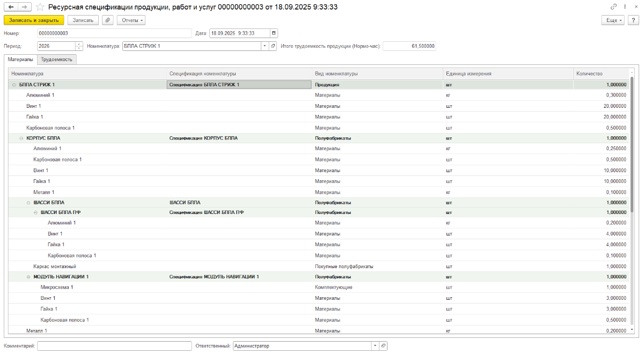Click into the Комментарий input field
The height and width of the screenshot is (354, 644).
click(x=114, y=346)
